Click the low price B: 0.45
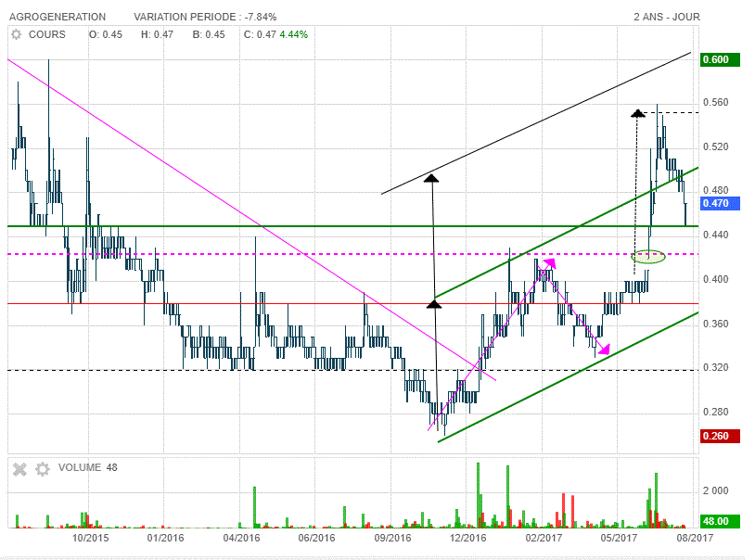Screen dimensions: 755x560 pos(209,34)
